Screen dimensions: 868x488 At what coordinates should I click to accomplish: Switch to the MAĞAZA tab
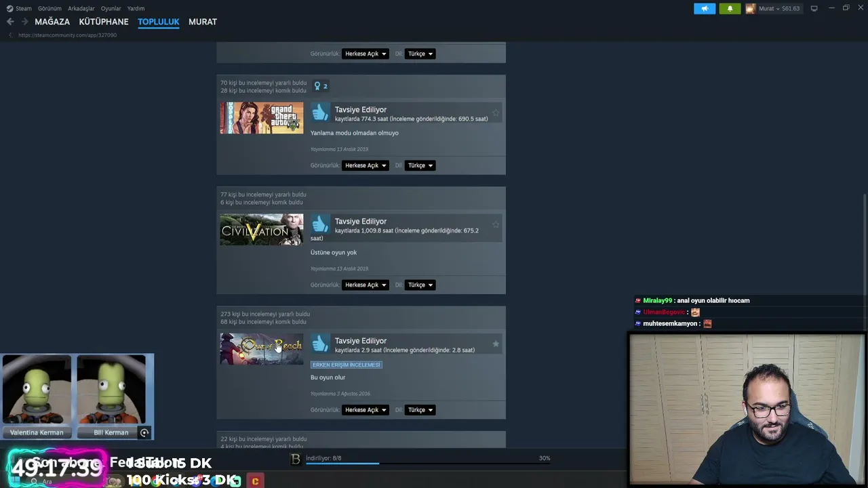click(x=52, y=22)
